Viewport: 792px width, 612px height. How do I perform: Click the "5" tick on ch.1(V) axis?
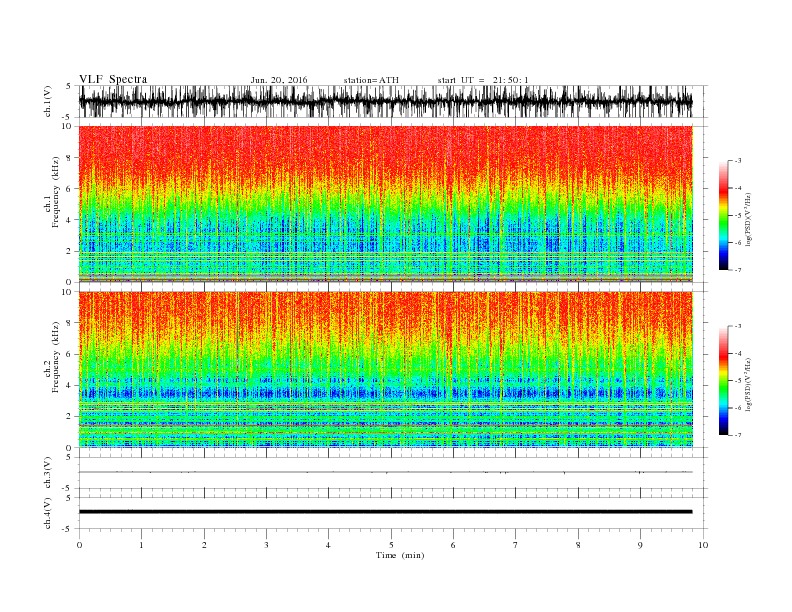pos(69,86)
